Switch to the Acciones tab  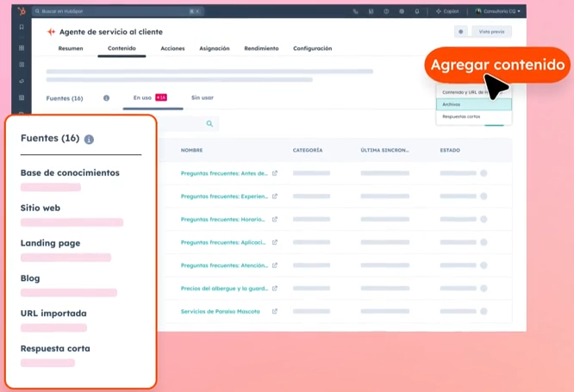click(172, 48)
